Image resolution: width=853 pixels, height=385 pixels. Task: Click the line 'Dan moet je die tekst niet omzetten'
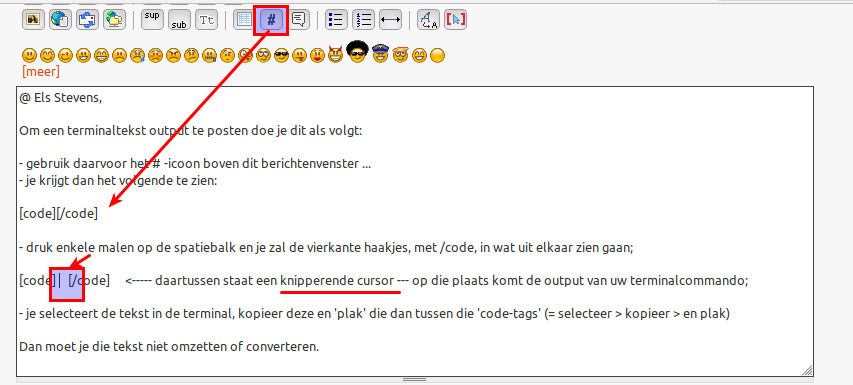169,346
